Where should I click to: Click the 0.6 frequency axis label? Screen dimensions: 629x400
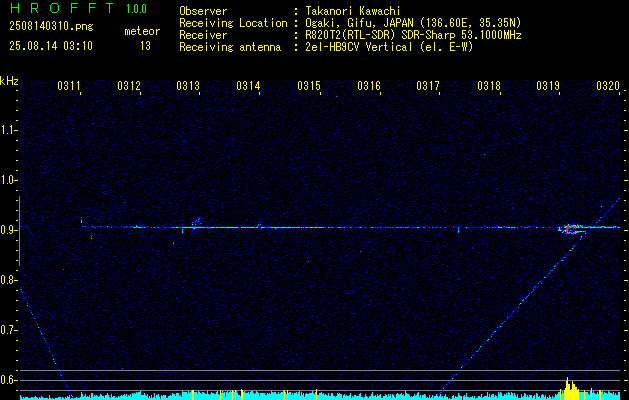pos(7,380)
